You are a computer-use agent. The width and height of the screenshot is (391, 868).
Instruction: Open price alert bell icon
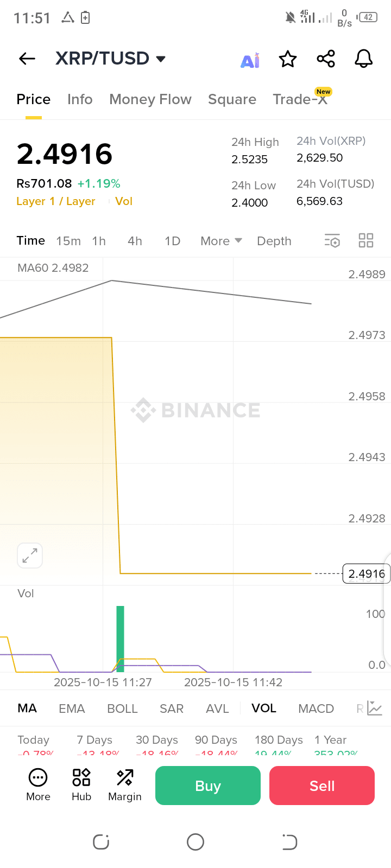point(364,59)
